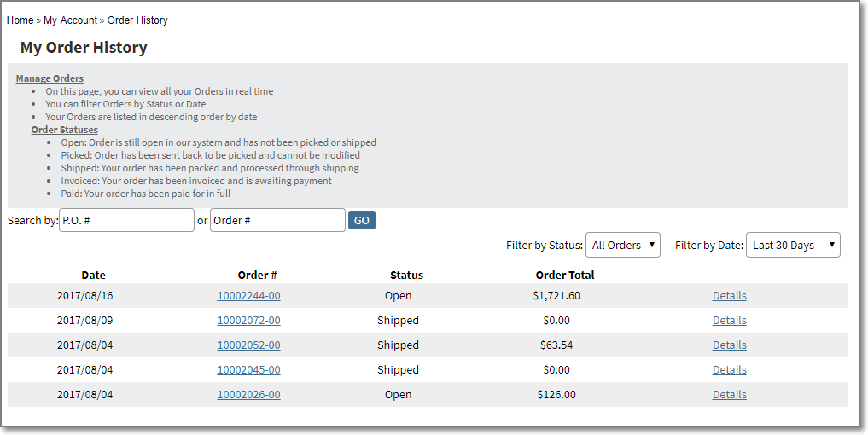Click Open status of order 10002026-00

pyautogui.click(x=398, y=395)
